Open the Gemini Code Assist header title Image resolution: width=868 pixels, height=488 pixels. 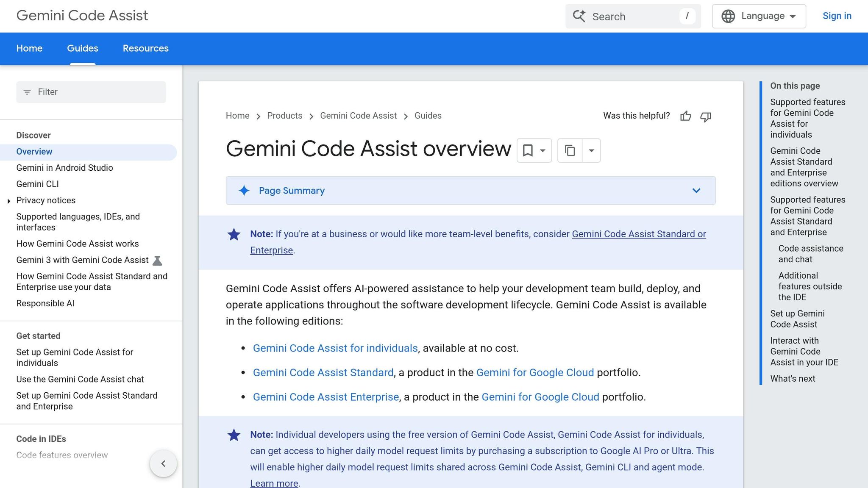[82, 15]
